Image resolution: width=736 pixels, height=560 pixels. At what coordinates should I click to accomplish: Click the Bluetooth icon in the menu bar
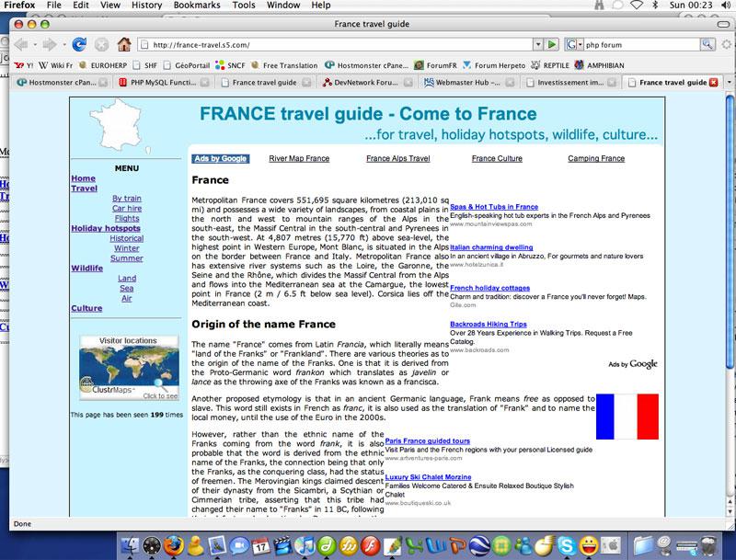[x=655, y=6]
